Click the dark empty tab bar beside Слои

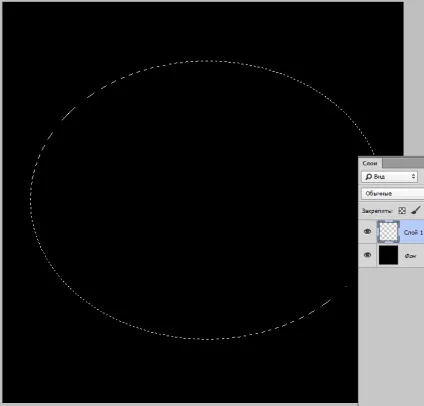pos(403,163)
